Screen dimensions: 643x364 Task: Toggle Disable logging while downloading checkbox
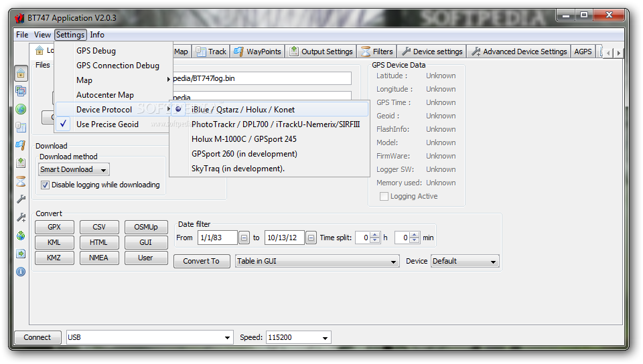point(45,185)
